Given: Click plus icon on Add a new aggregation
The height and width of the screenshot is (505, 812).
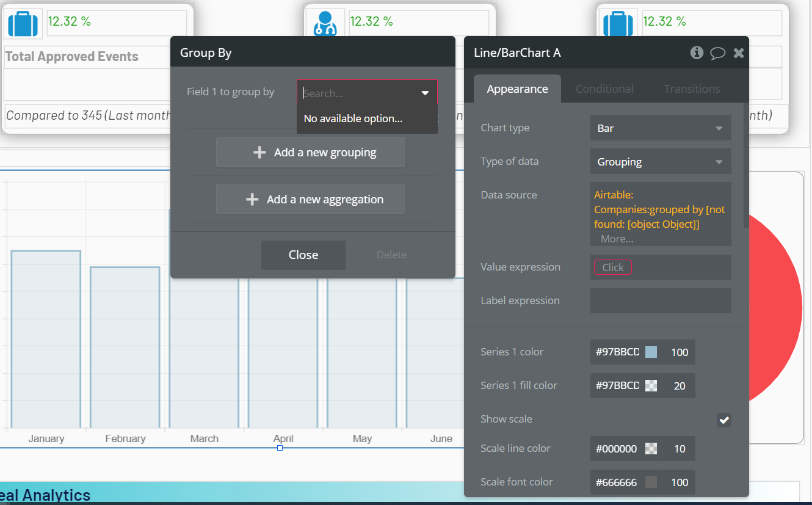Looking at the screenshot, I should (x=252, y=200).
